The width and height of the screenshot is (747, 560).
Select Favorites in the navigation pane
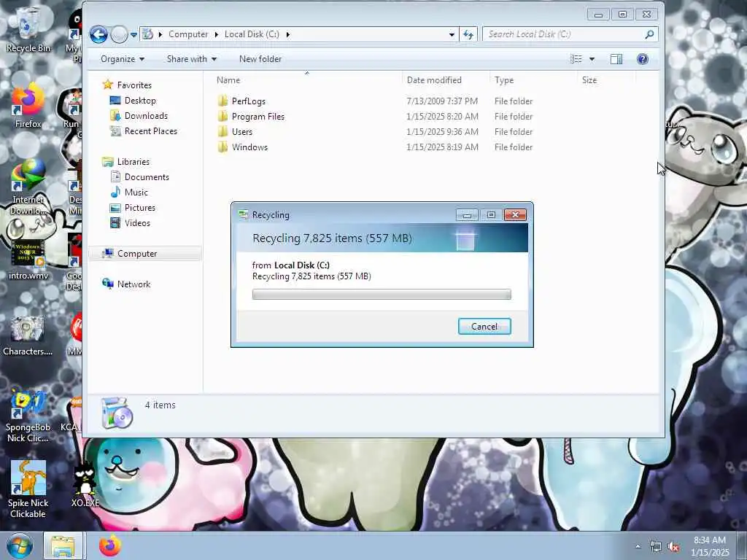point(134,85)
